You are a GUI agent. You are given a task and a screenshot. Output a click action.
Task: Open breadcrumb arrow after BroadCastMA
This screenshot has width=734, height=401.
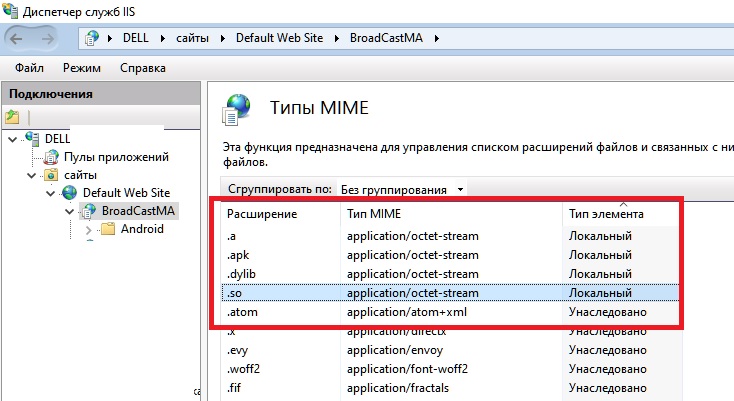pos(436,38)
